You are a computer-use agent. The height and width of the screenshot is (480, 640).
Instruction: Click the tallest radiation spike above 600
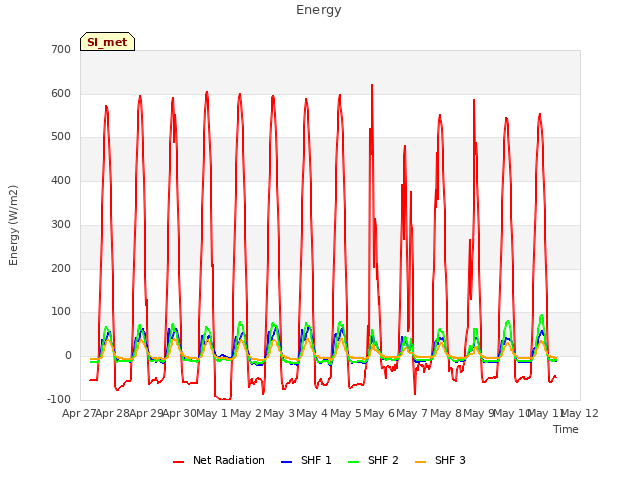(372, 86)
